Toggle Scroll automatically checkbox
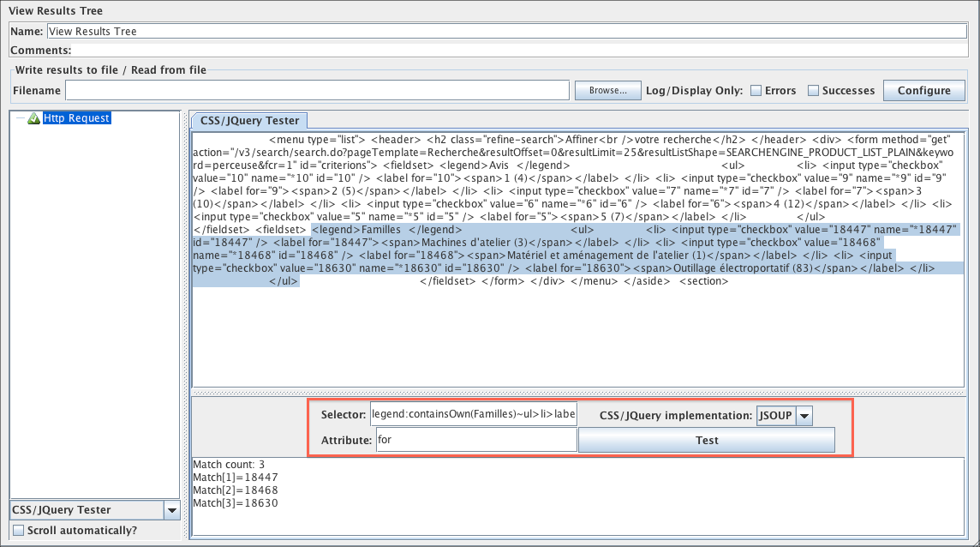 click(x=19, y=531)
